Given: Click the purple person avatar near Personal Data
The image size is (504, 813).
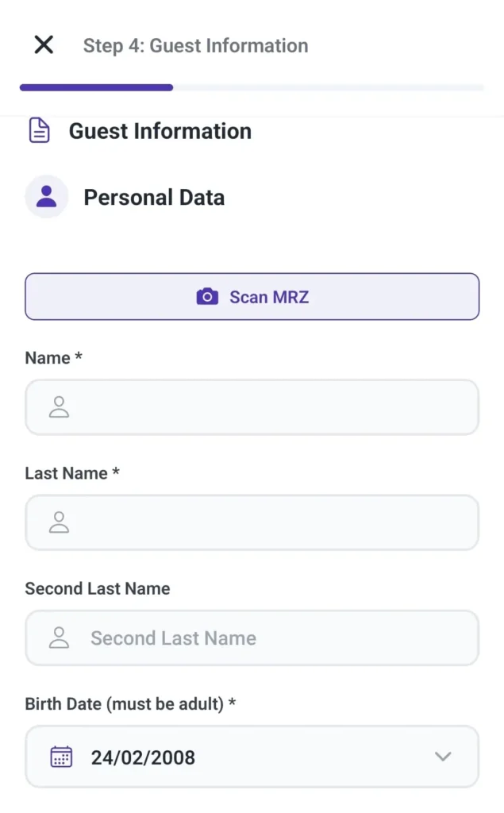Looking at the screenshot, I should point(46,196).
